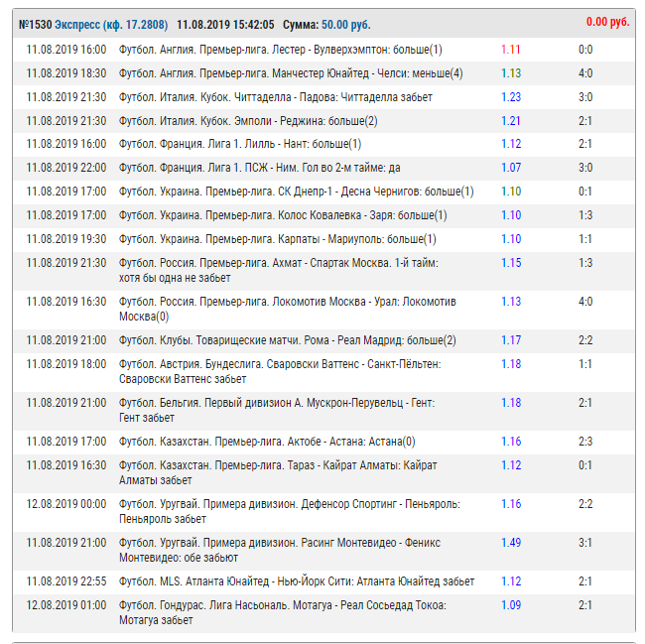Click the stake amount 50.00 руб.

coord(346,25)
